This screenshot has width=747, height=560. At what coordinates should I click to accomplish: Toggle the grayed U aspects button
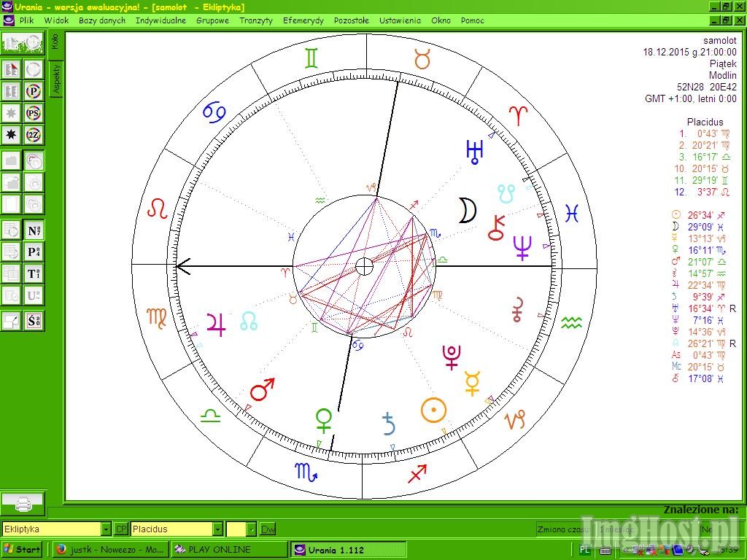pos(34,296)
